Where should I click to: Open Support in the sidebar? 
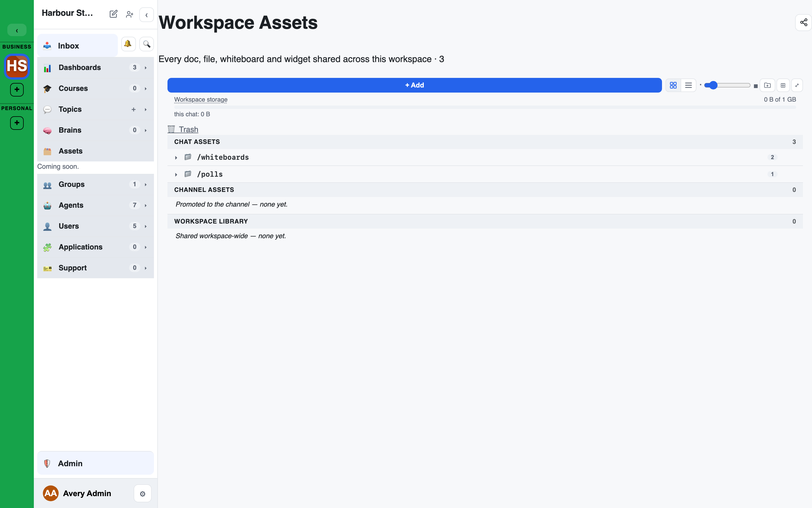click(x=96, y=268)
